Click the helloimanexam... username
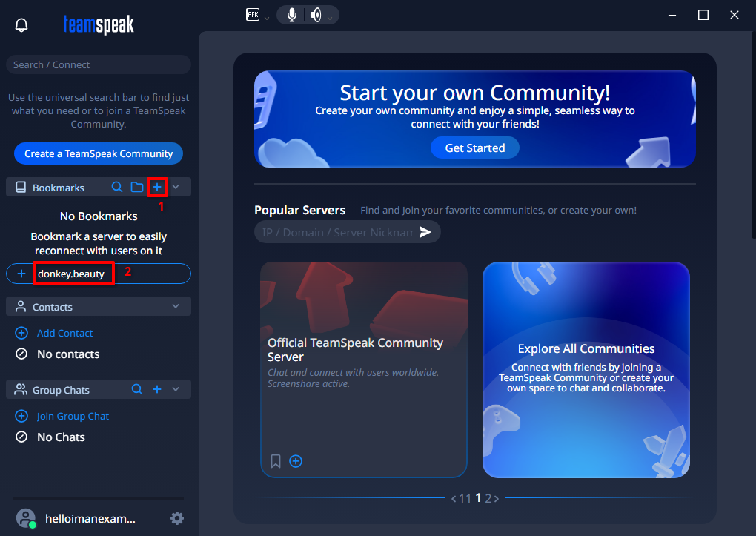The width and height of the screenshot is (756, 536). [90, 519]
